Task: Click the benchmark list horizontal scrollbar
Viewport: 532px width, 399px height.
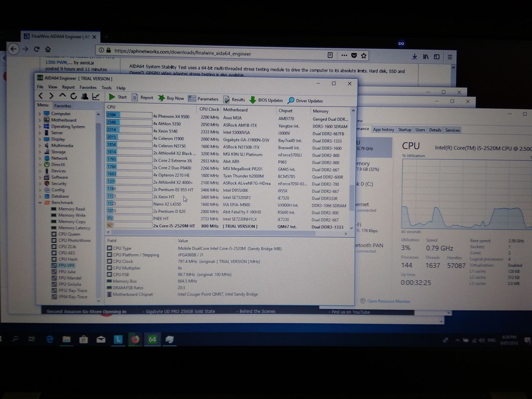Action: click(214, 233)
